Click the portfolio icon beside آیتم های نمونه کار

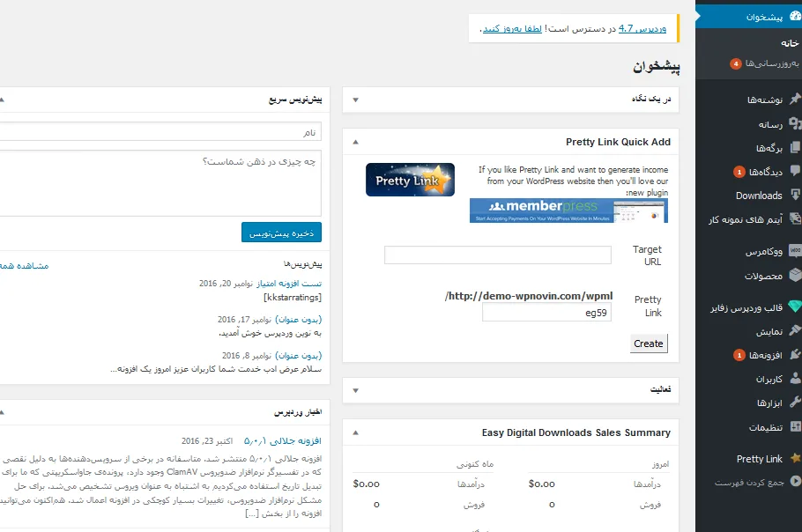point(795,218)
